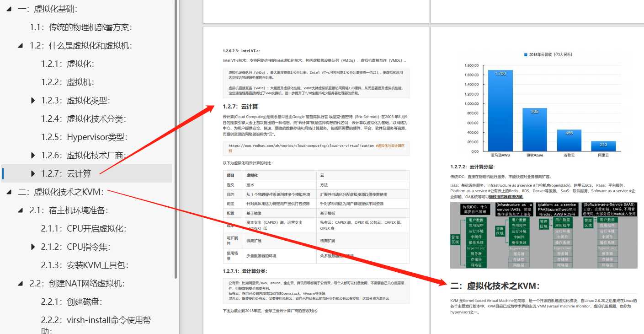Open 2.1 宿主机环境准备 entry

pos(69,210)
